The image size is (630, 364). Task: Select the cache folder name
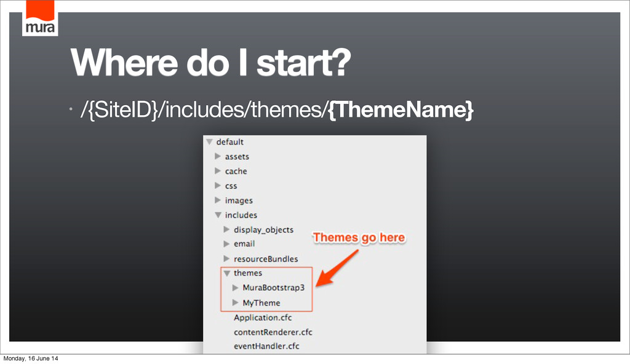236,171
